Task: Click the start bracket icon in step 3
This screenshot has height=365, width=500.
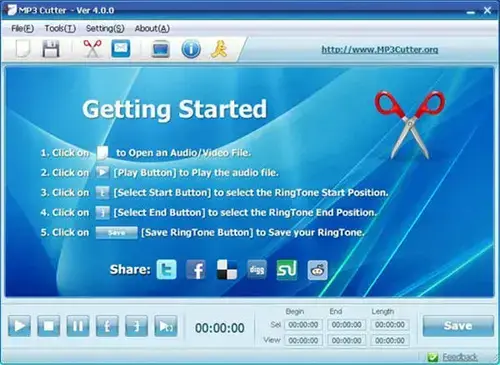Action: [x=102, y=192]
